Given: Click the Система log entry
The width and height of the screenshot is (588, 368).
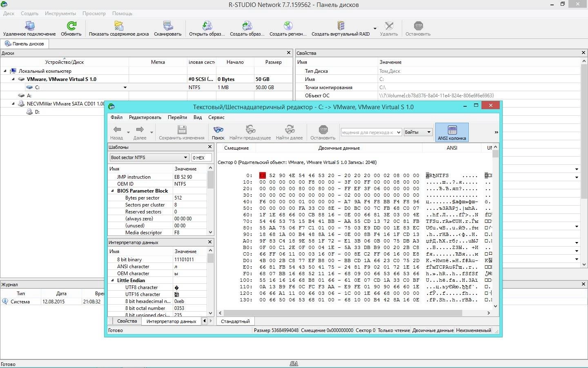Looking at the screenshot, I should coord(20,302).
